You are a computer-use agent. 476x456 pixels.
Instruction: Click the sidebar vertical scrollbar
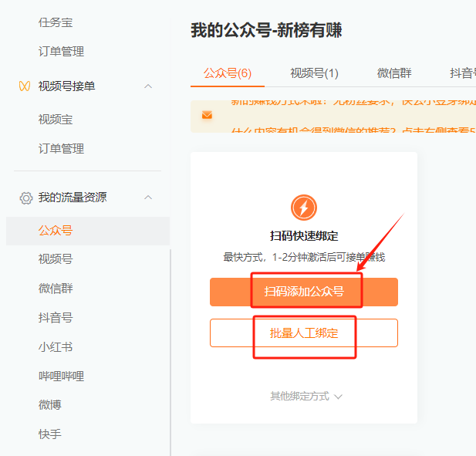coord(170,352)
